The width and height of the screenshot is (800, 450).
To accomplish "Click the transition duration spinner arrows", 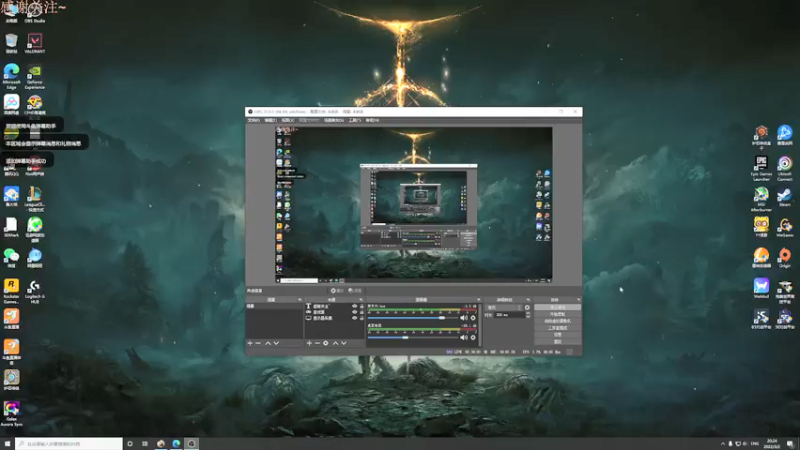I will 528,315.
